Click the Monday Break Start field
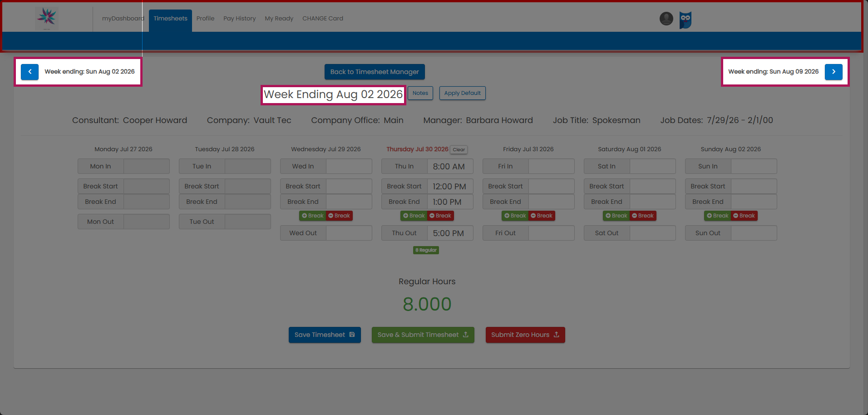This screenshot has width=868, height=415. click(x=147, y=186)
